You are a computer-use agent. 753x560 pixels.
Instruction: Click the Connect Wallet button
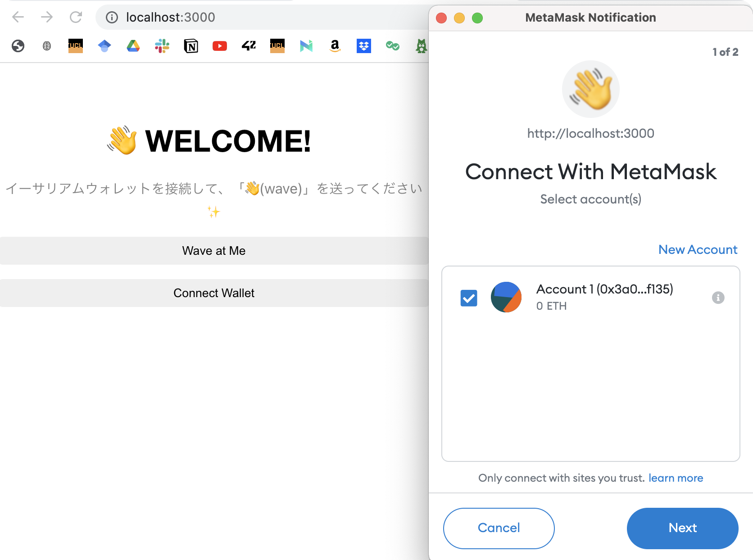tap(214, 293)
